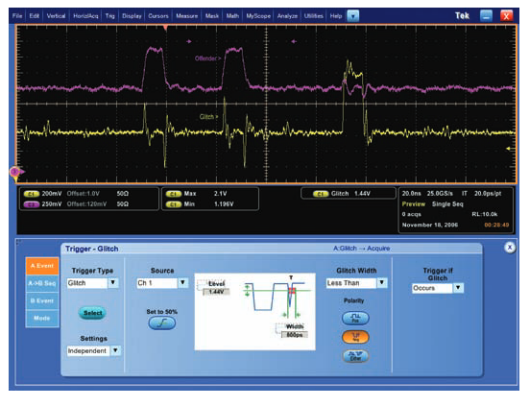Close the Trigger Glitch control panel

click(x=510, y=248)
